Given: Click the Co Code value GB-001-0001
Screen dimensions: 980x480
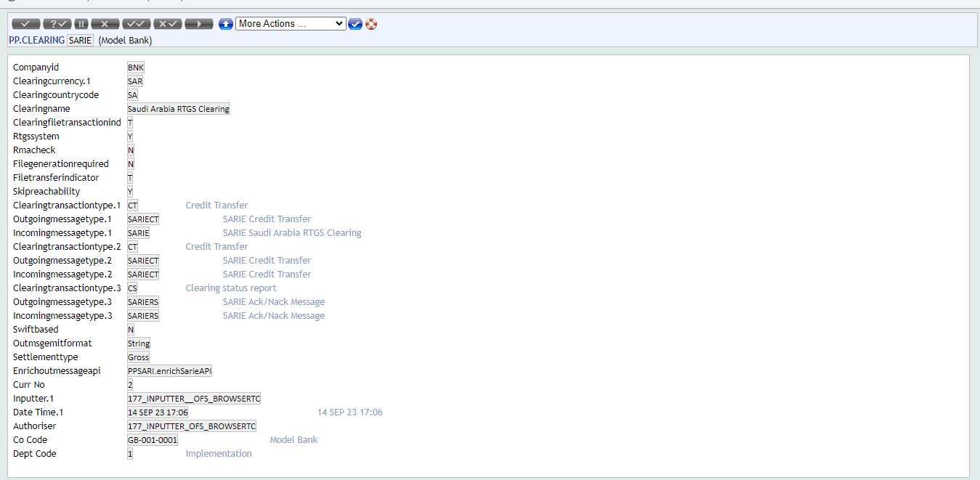Looking at the screenshot, I should (x=153, y=440).
